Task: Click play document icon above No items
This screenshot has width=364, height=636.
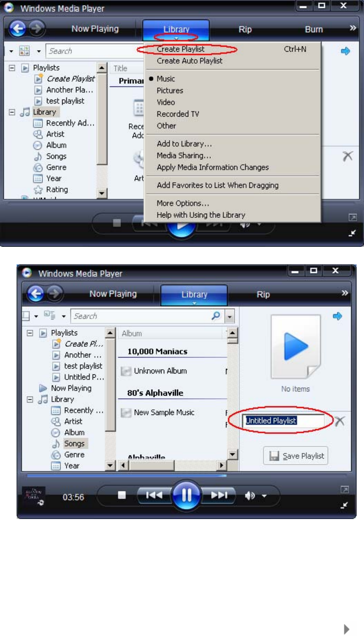Action: [295, 347]
